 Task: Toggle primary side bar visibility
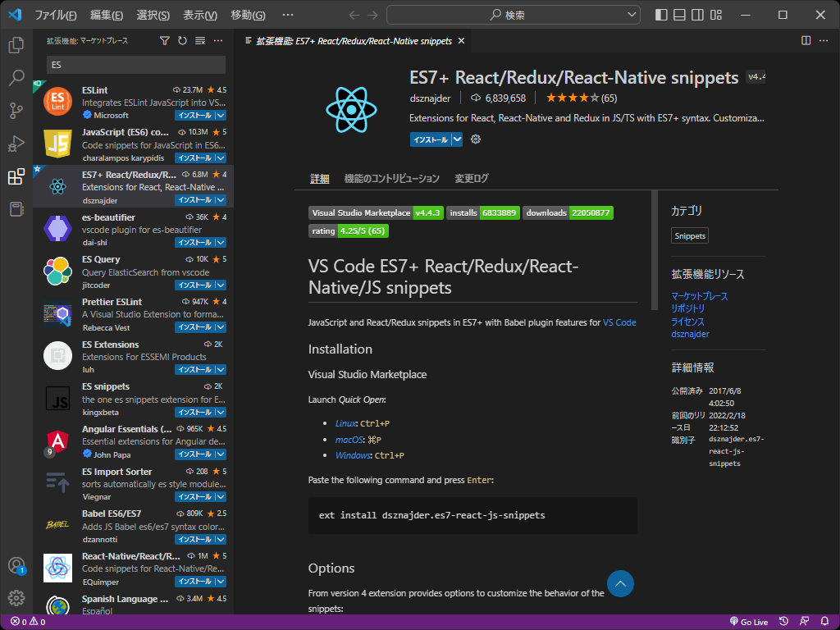click(661, 15)
